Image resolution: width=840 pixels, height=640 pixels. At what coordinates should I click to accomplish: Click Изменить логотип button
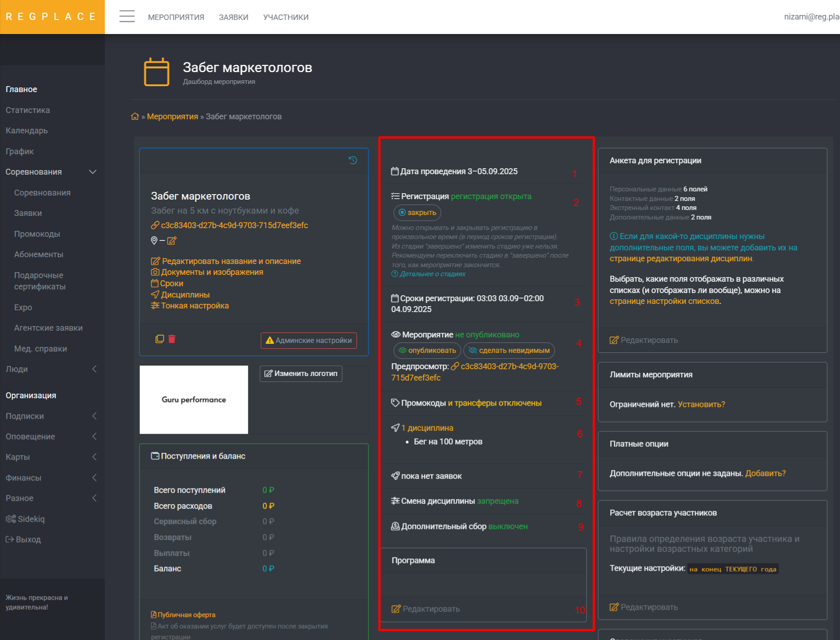pyautogui.click(x=301, y=373)
